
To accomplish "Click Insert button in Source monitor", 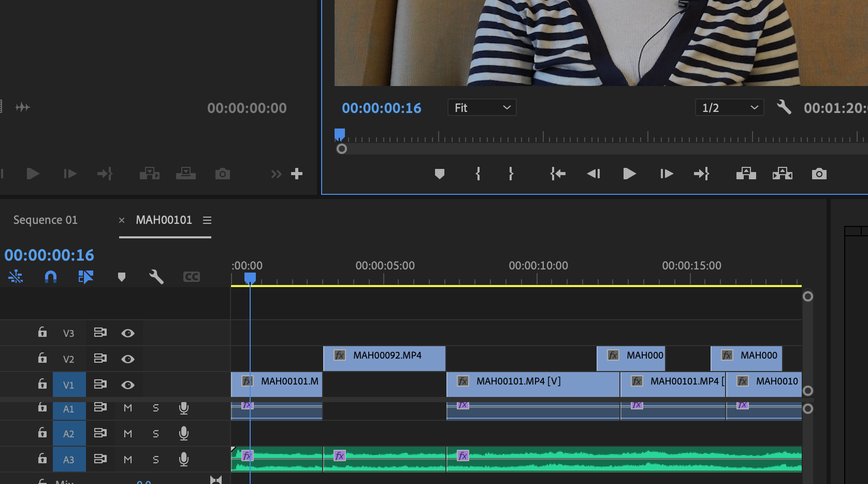I will point(150,174).
